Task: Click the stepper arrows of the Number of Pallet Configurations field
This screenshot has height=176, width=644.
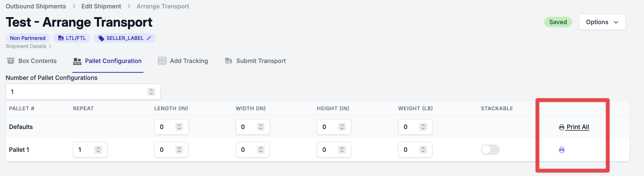Action: point(151,92)
